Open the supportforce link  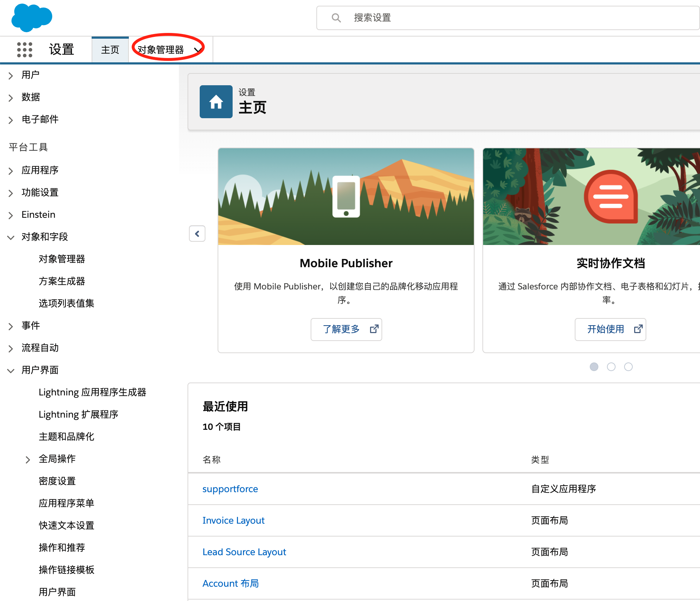pos(230,489)
